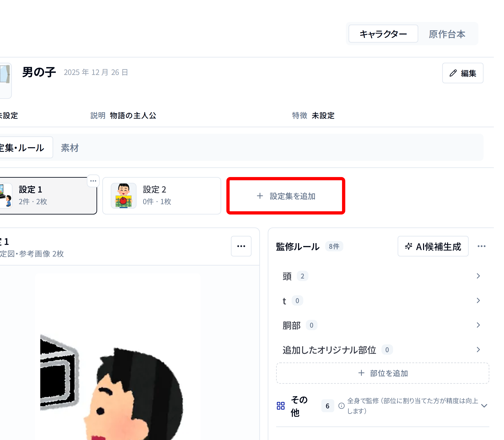Open the three-dot menu in the 監修ルール panel
The width and height of the screenshot is (504, 440).
(481, 246)
